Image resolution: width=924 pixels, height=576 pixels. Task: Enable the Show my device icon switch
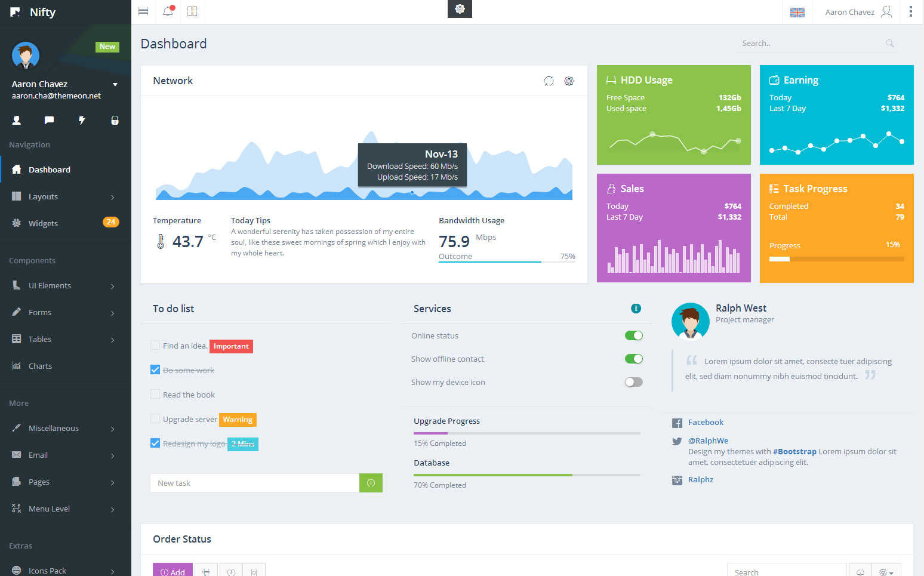(634, 382)
